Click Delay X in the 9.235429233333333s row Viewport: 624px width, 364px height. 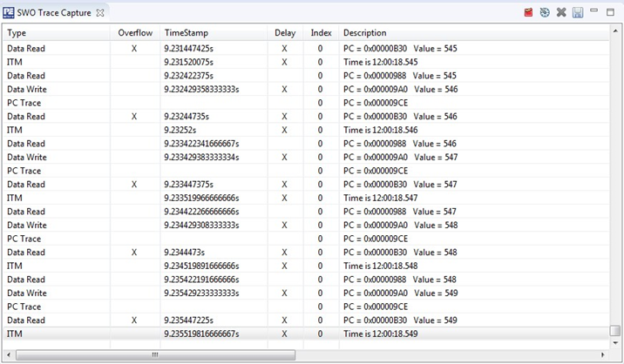[x=284, y=293]
